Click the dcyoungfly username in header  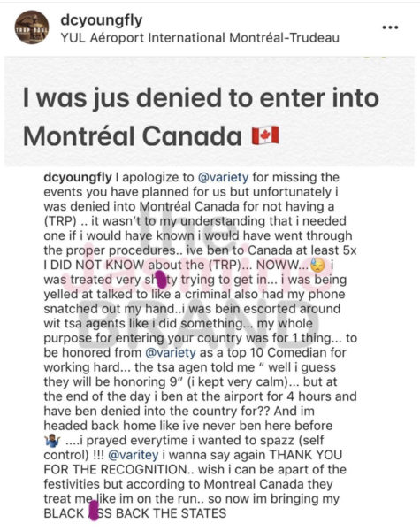pos(101,20)
